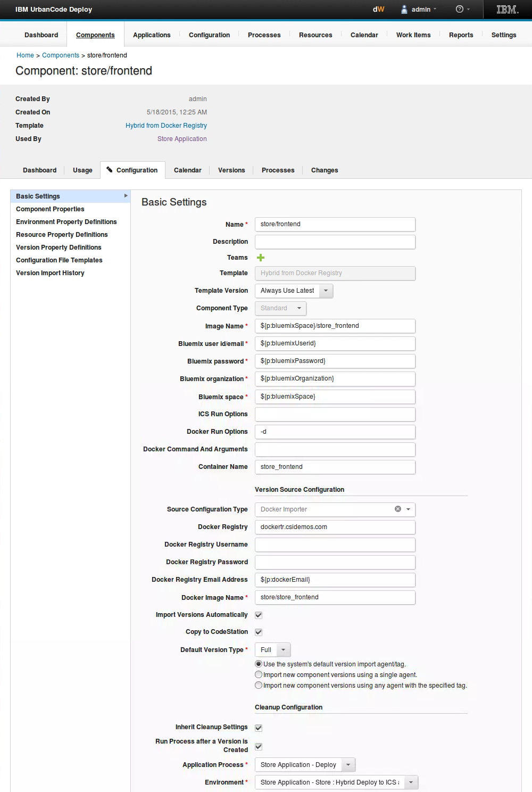Clear Source Configuration Type with the x icon
The height and width of the screenshot is (792, 532).
click(x=398, y=509)
